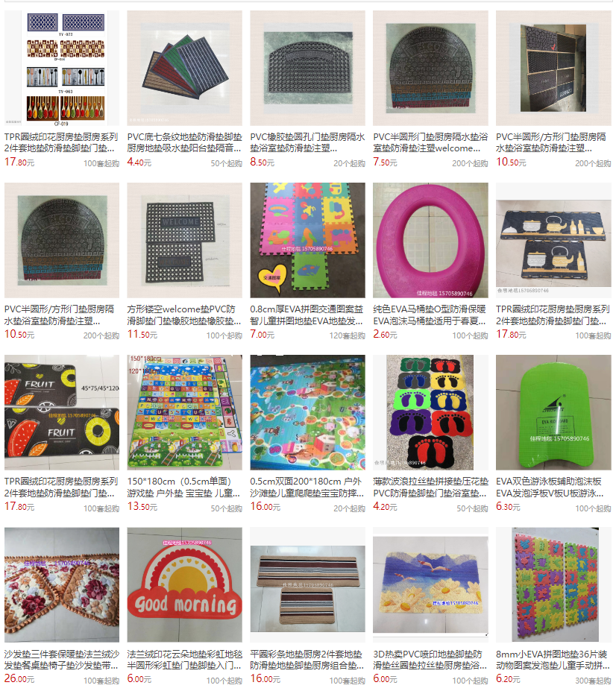
Task: Click the 法兰绒印花云朵地垫 product title
Action: coord(185,660)
